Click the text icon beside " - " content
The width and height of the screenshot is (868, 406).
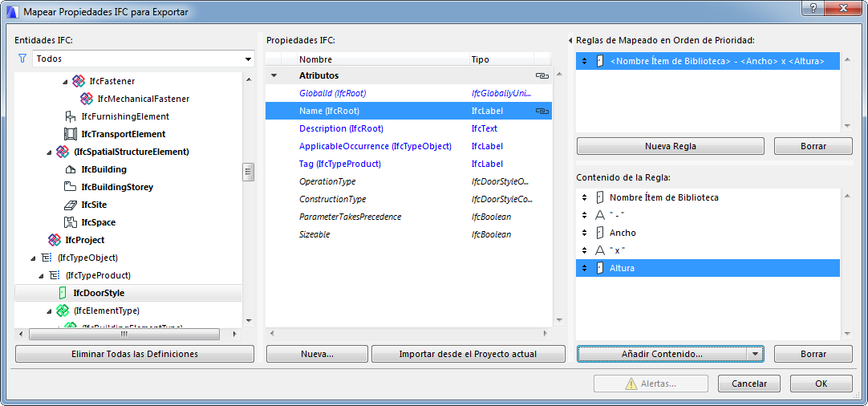pyautogui.click(x=599, y=215)
